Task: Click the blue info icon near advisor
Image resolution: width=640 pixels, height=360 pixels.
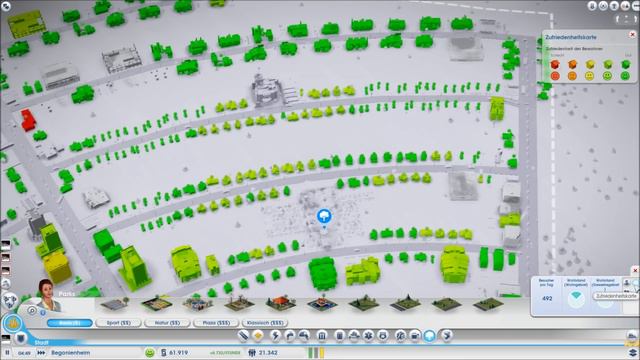Action: coord(42,313)
